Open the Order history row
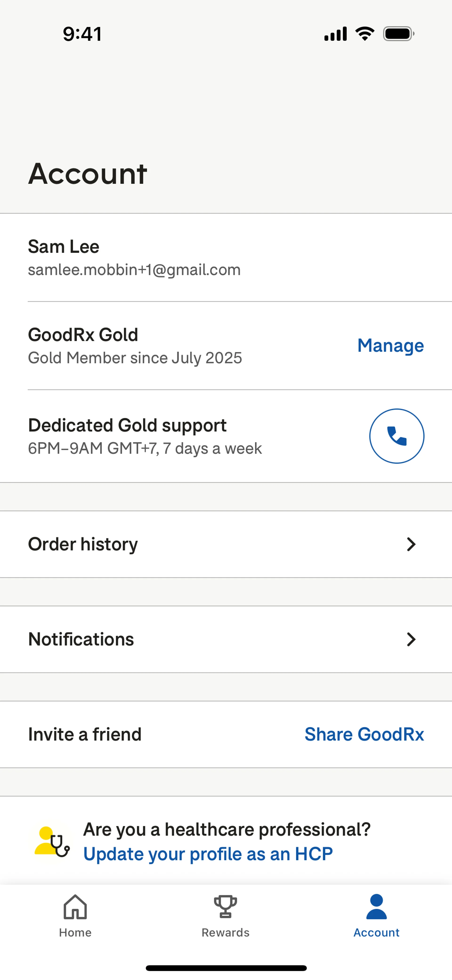 click(83, 544)
